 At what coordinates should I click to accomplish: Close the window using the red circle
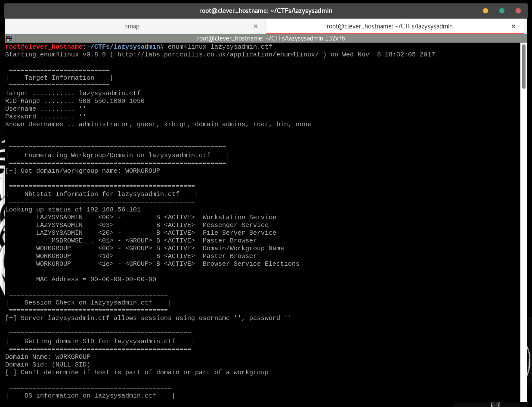(518, 11)
